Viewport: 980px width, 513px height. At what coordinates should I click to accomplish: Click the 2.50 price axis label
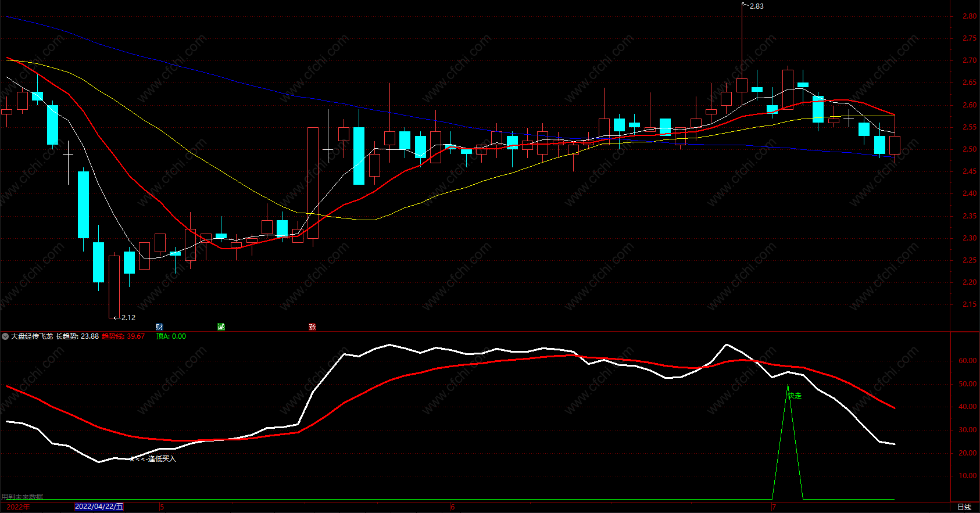coord(970,149)
